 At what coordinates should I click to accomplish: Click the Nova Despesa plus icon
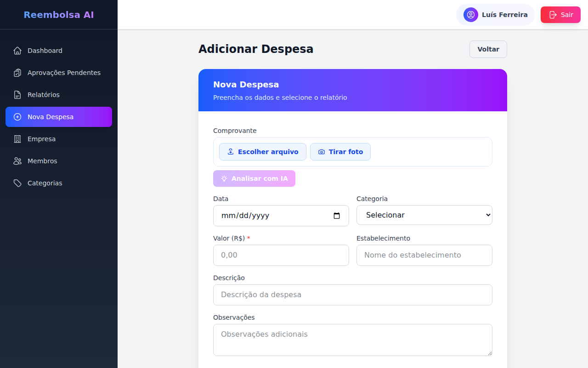point(17,117)
